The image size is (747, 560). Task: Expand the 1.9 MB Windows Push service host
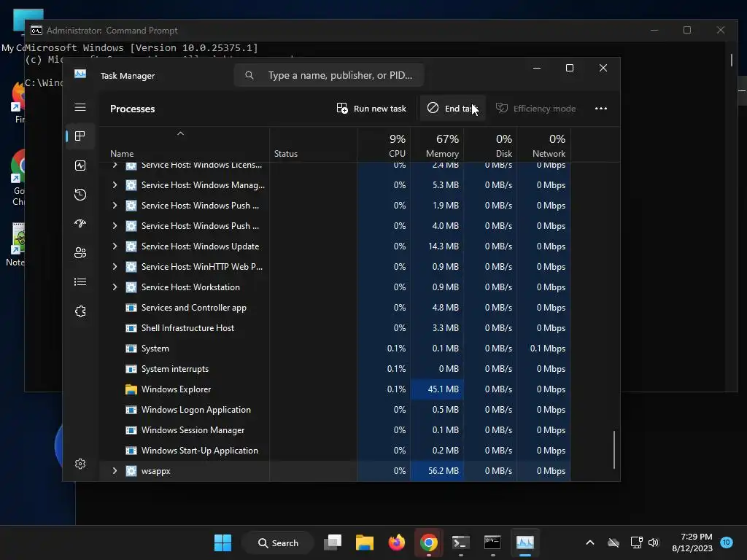pos(115,205)
